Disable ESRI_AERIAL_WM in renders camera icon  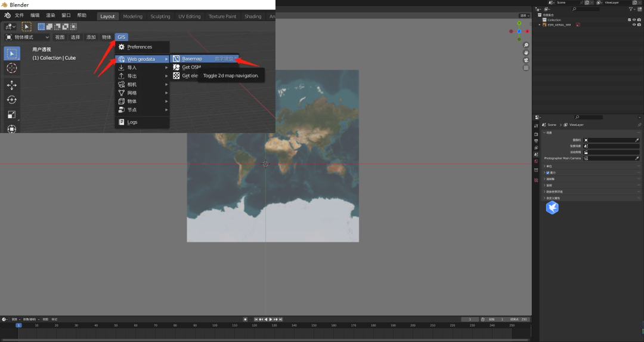[x=639, y=24]
